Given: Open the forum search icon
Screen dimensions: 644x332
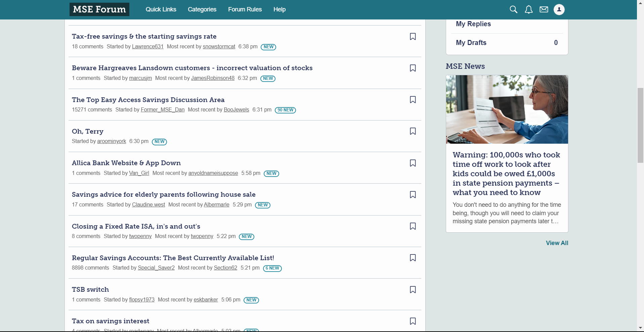Looking at the screenshot, I should (513, 9).
